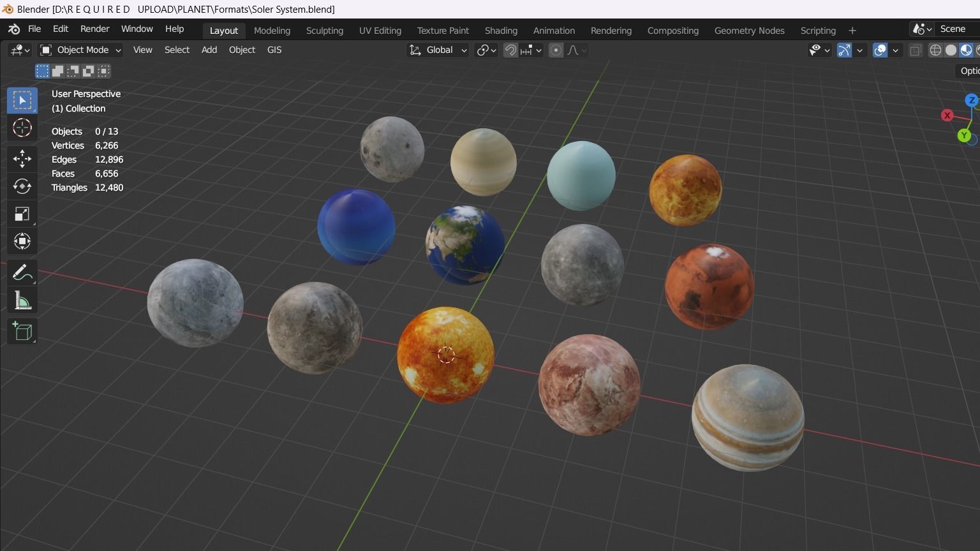Switch to Wireframe viewport shading
The width and height of the screenshot is (980, 551).
[935, 50]
